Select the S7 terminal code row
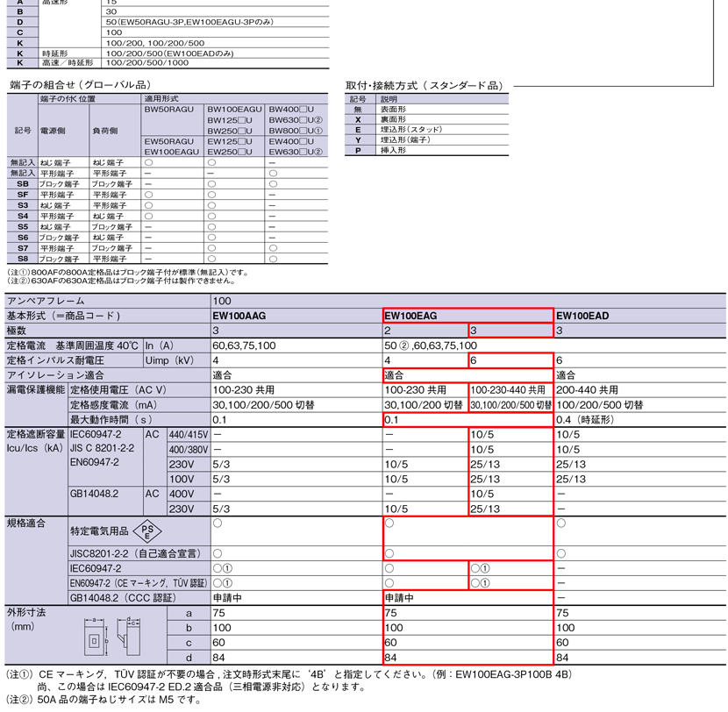This screenshot has height=712, width=728. coord(168,248)
